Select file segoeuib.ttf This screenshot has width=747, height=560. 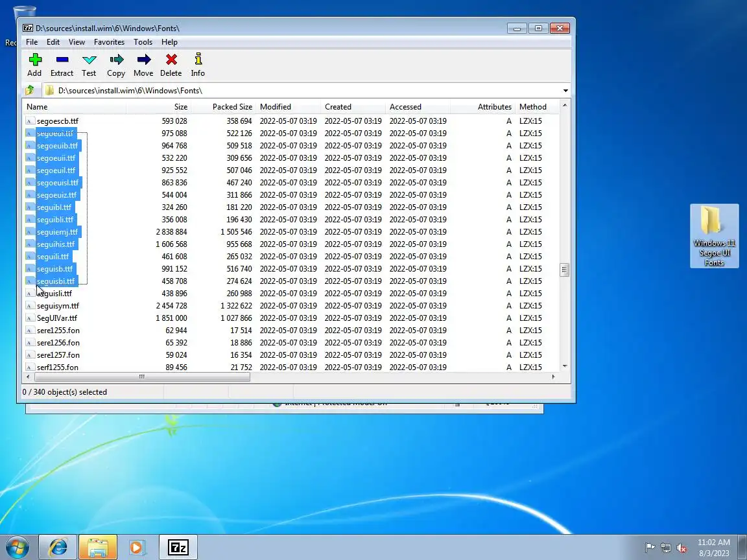(57, 146)
